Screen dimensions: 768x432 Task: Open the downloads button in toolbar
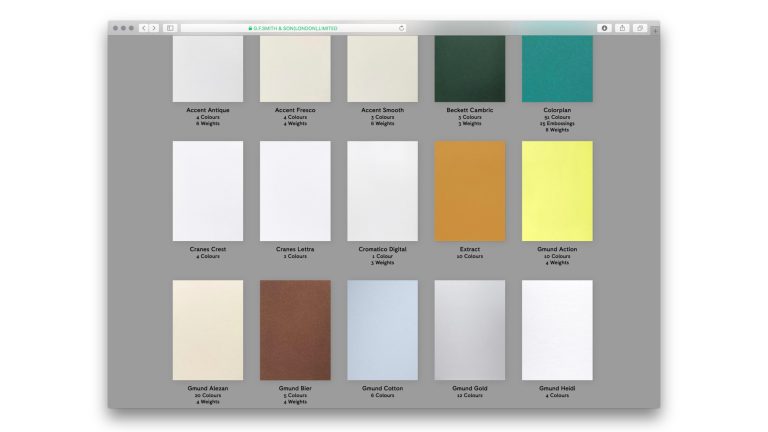(604, 28)
